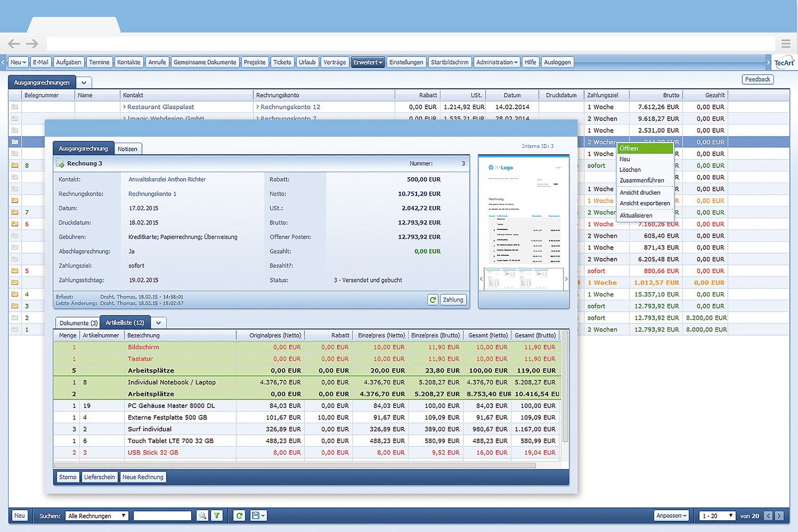Expand the dropdown beside Artikelliste tab
Screen dimensions: 798x532
(159, 323)
